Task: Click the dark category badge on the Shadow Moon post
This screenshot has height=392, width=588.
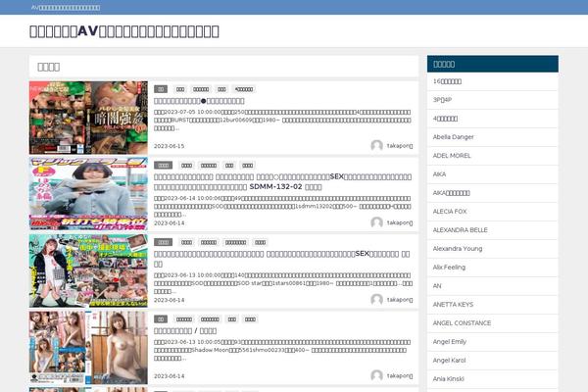Action: coord(161,319)
